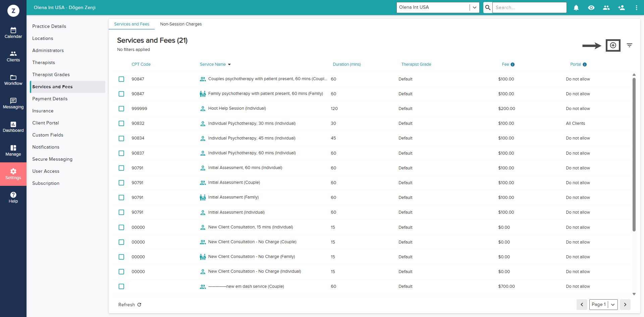This screenshot has width=644, height=317.
Task: Go to Messaging in the sidebar
Action: pos(13,103)
